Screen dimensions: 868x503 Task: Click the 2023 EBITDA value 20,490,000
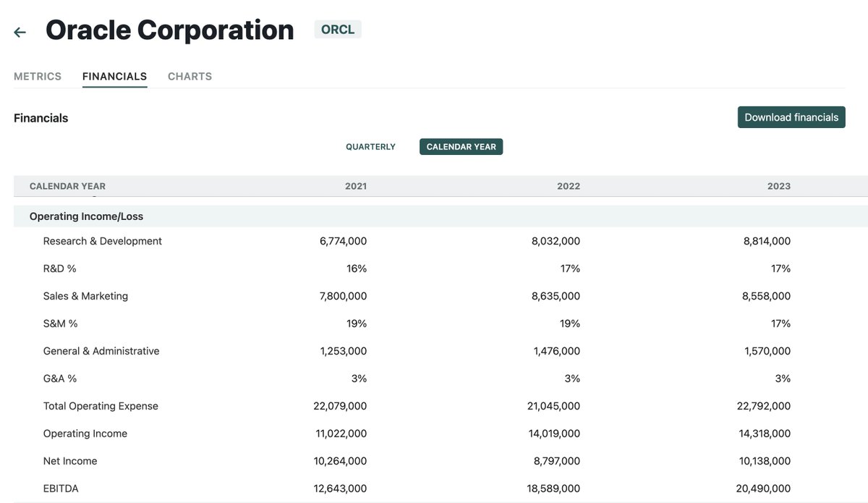(x=763, y=489)
